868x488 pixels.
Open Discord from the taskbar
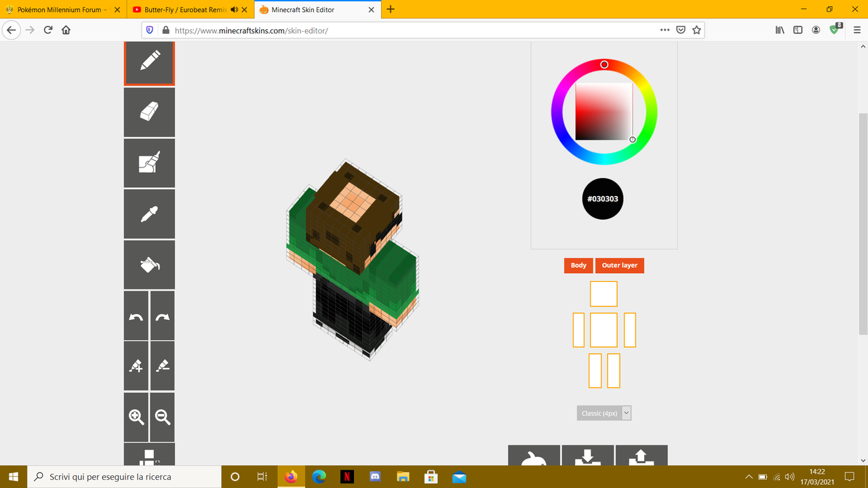(375, 476)
